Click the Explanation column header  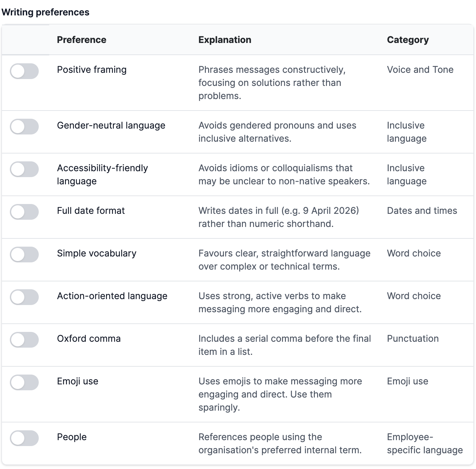click(x=225, y=40)
